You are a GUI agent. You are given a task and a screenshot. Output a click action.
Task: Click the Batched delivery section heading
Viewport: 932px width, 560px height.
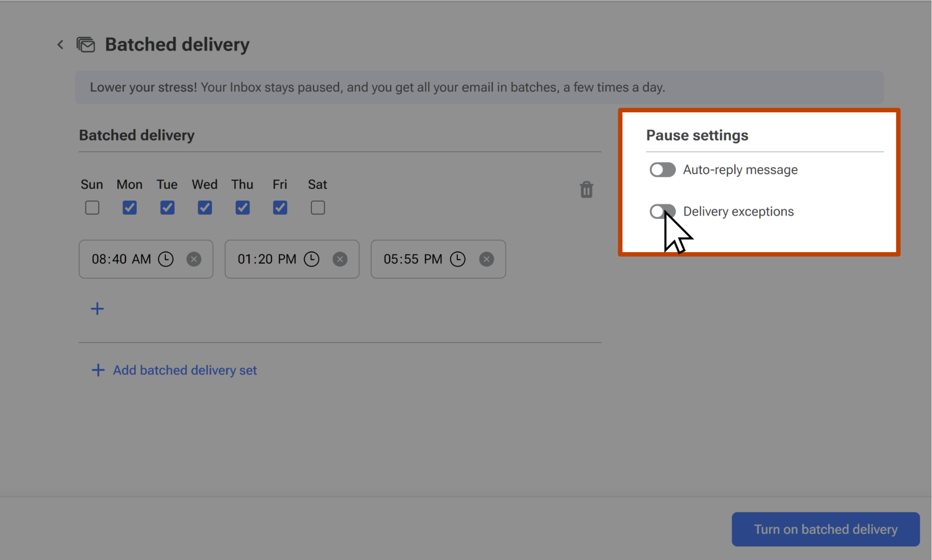(137, 135)
